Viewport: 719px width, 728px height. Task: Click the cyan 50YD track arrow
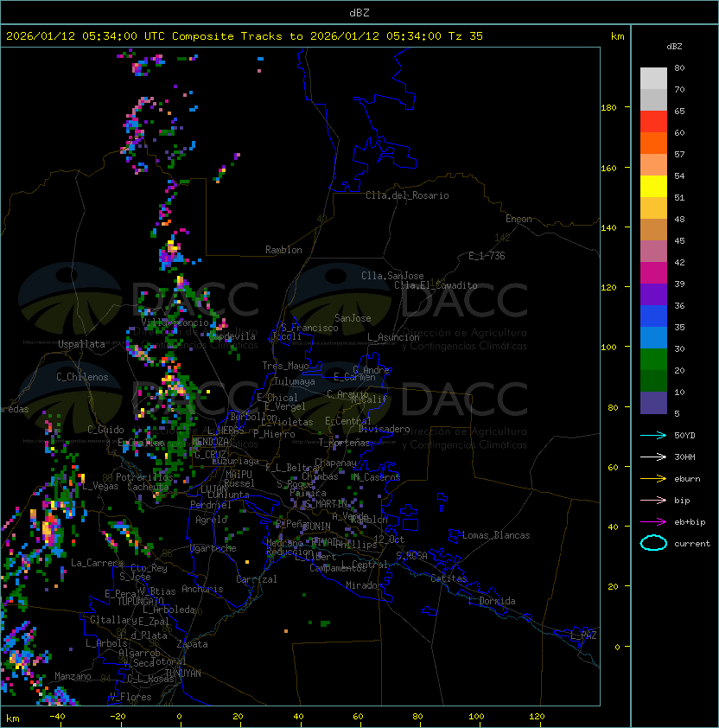point(653,435)
